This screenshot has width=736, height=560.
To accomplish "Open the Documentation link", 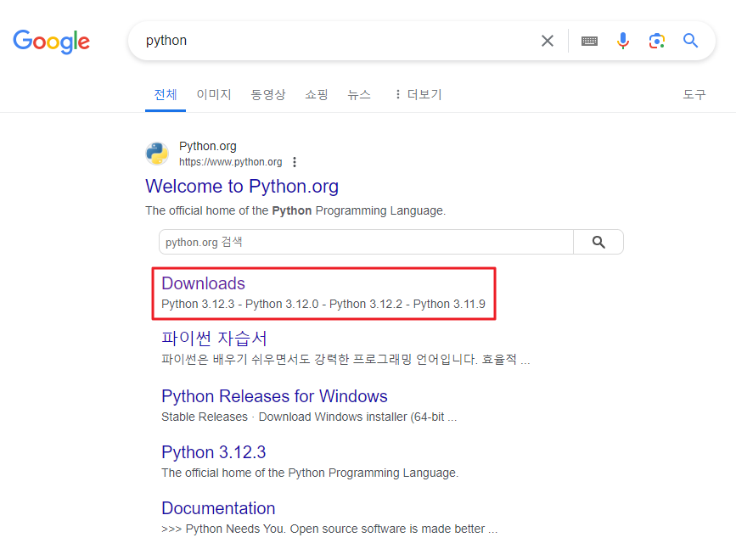I will 218,508.
